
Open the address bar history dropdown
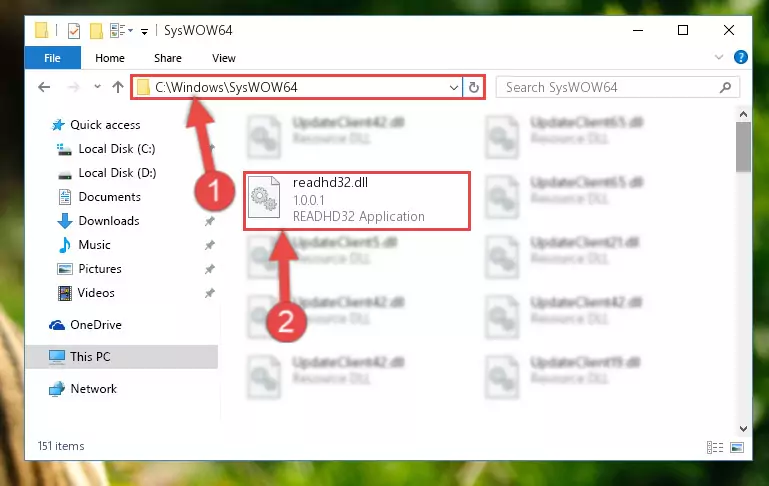pyautogui.click(x=454, y=88)
